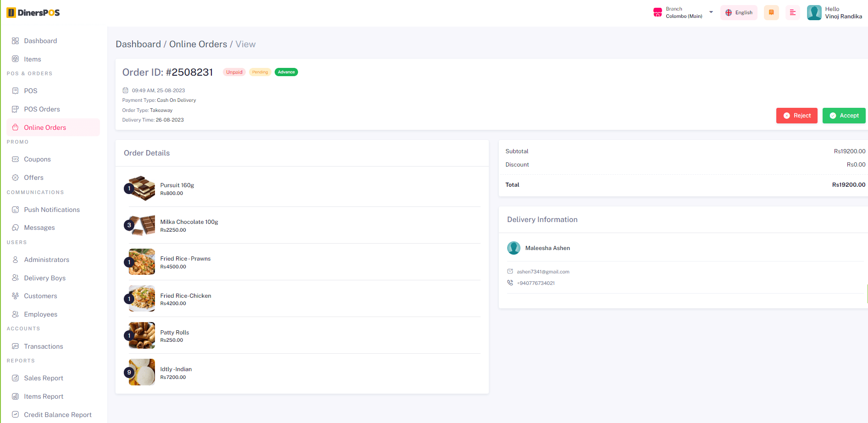Screen dimensions: 868x423
Task: Click the orange bookmark icon in the header
Action: (771, 12)
